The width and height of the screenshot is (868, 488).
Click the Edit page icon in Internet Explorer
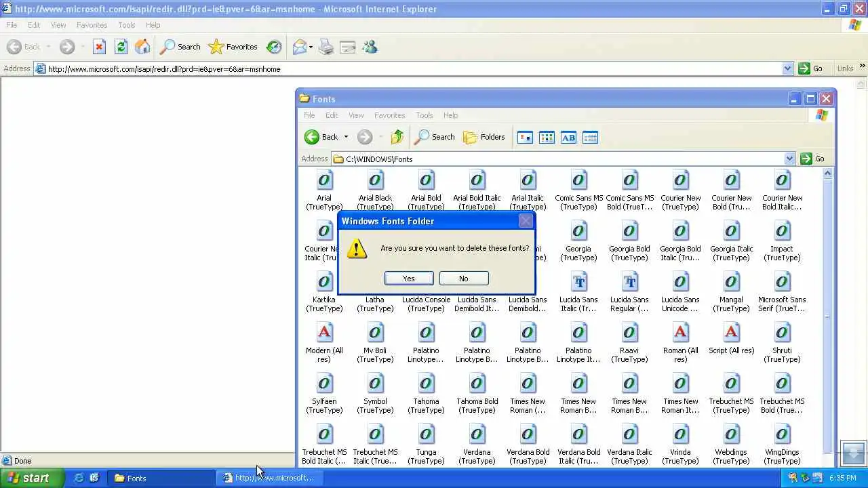348,47
